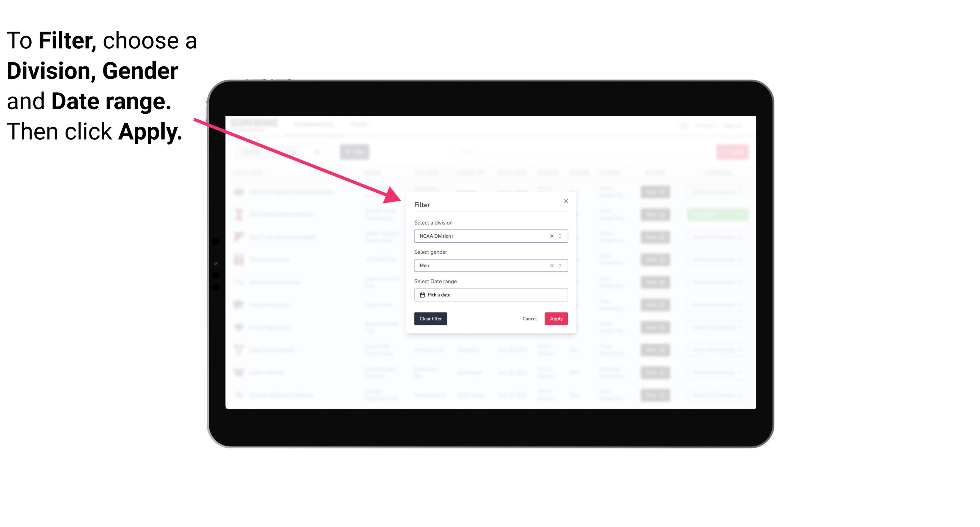980x527 pixels.
Task: Click the stepper up arrow on division dropdown
Action: [x=559, y=234]
